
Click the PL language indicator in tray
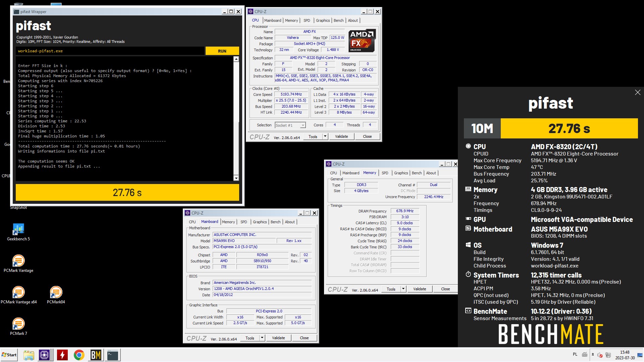[575, 354]
